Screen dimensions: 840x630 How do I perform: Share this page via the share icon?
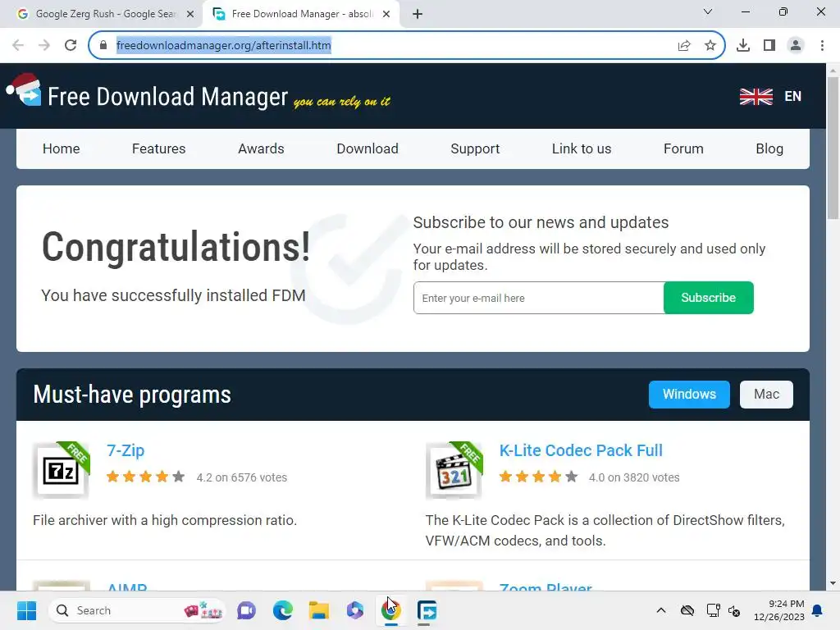click(x=684, y=46)
